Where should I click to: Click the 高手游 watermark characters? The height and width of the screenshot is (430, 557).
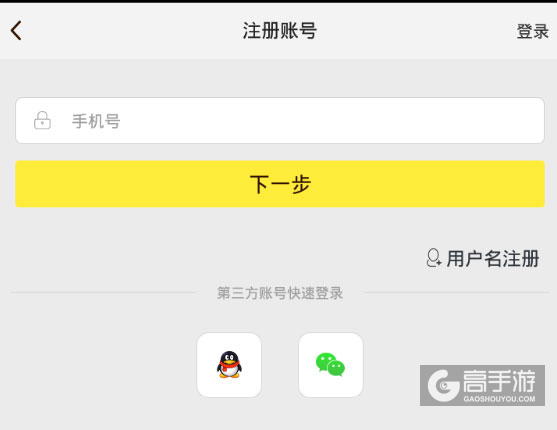499,381
